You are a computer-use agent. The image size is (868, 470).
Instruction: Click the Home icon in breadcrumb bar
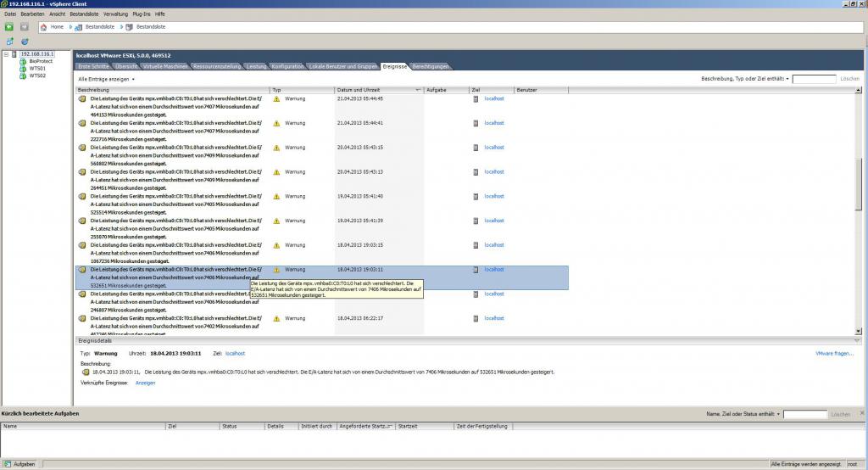pos(44,26)
